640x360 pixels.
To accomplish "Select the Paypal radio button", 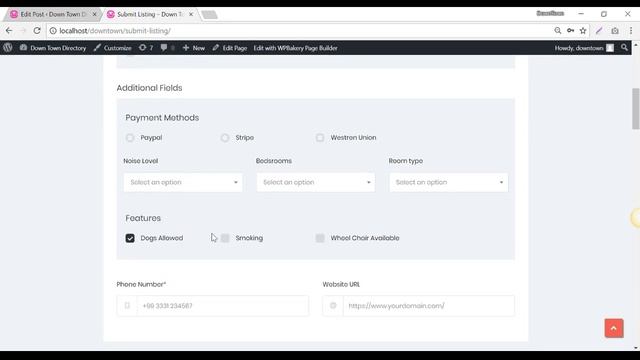I will (x=130, y=138).
